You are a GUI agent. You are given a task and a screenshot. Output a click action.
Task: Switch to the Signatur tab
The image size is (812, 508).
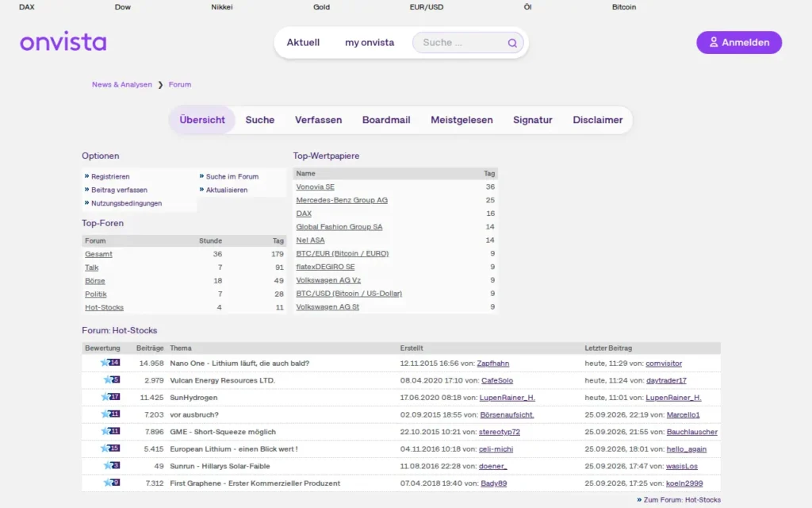tap(532, 120)
